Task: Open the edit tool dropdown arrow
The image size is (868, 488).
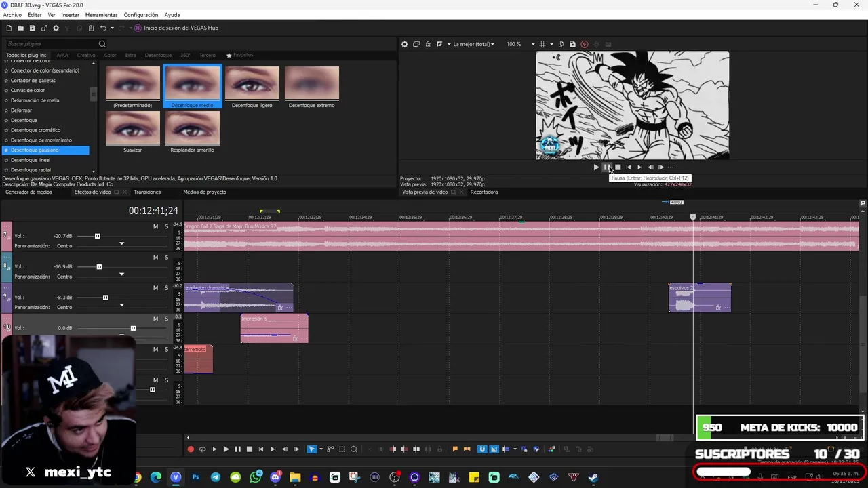Action: click(321, 449)
